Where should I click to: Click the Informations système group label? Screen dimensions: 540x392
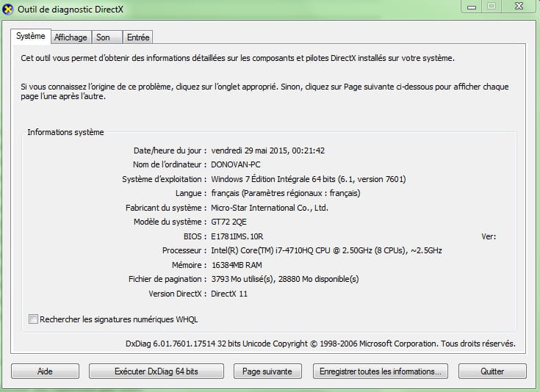coord(65,132)
